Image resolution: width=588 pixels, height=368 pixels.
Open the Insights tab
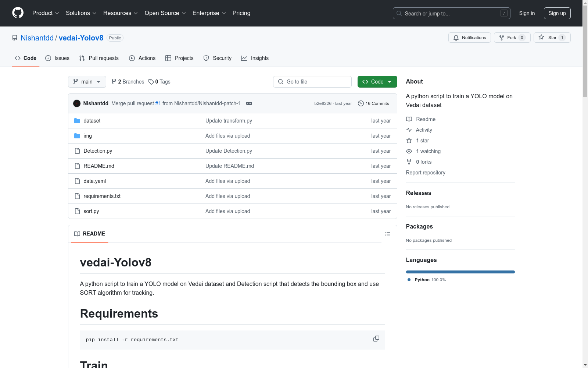(255, 58)
